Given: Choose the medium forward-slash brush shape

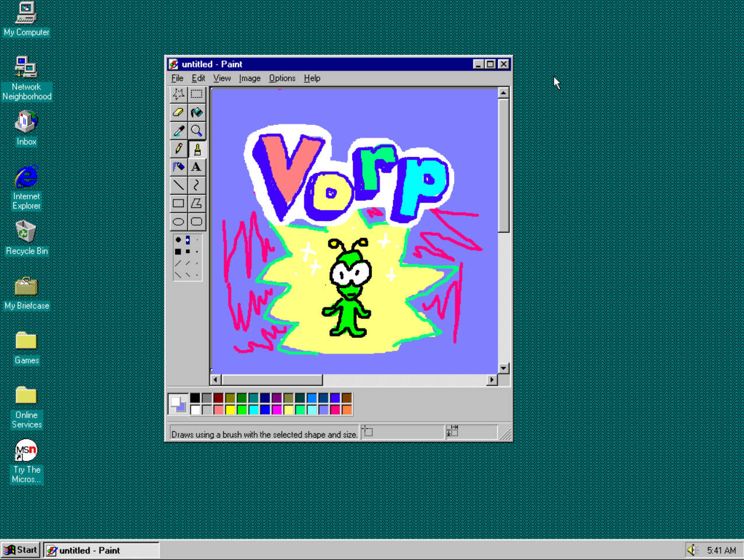Looking at the screenshot, I should (x=187, y=263).
